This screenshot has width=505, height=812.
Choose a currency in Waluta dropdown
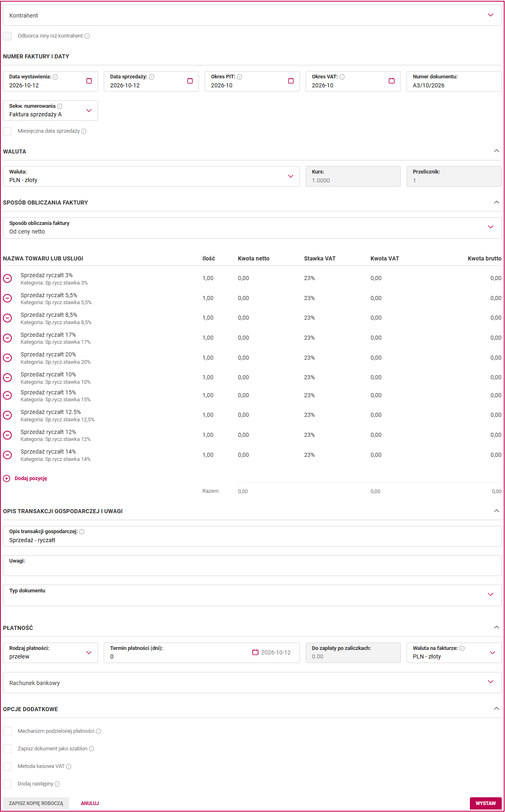[151, 176]
